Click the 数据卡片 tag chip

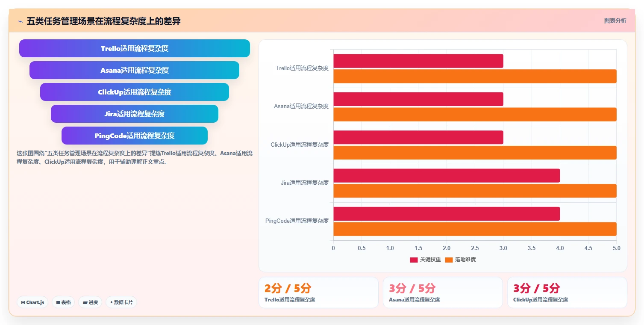[x=121, y=302]
